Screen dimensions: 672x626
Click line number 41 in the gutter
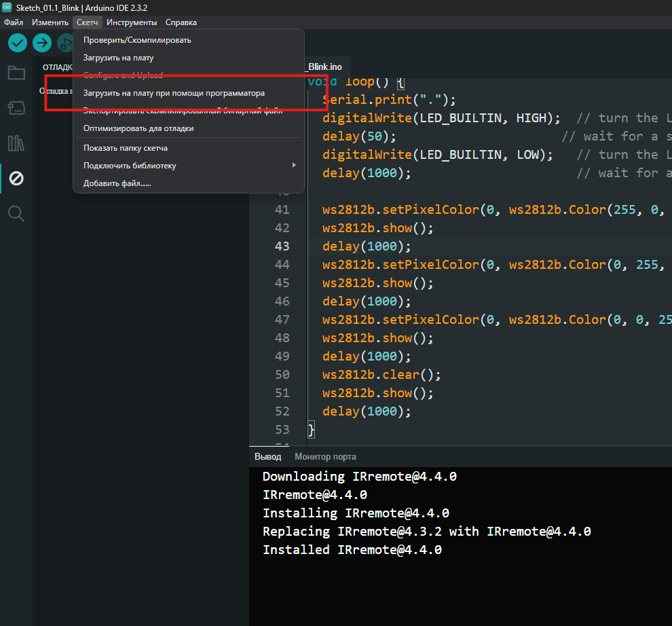pyautogui.click(x=282, y=210)
